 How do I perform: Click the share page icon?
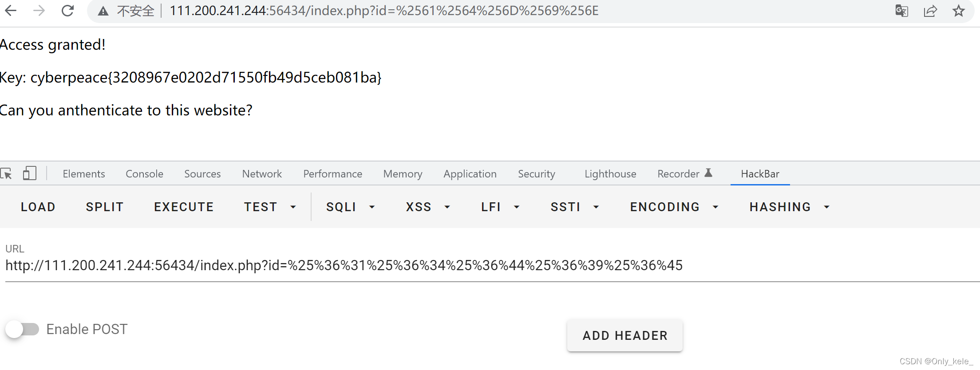point(930,11)
